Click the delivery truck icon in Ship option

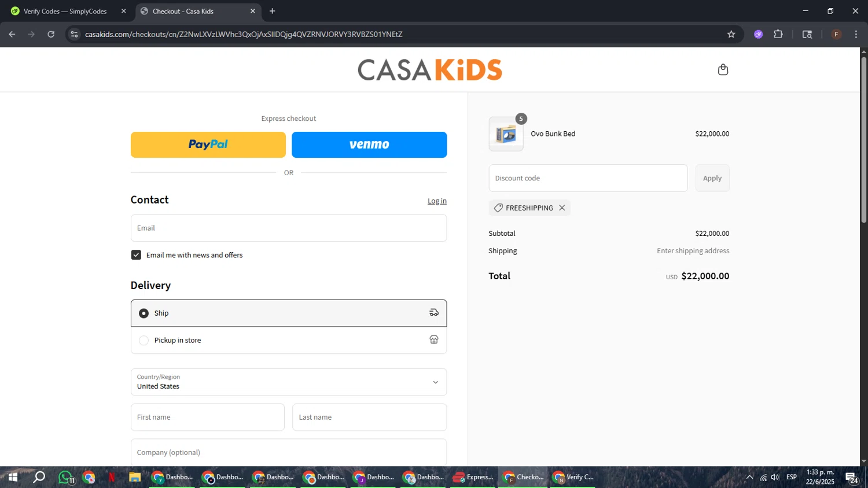[434, 313]
